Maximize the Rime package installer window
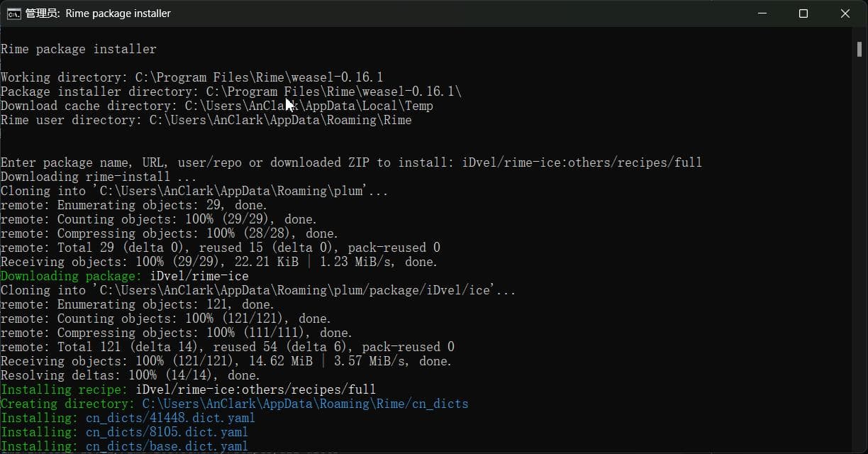868x454 pixels. pyautogui.click(x=803, y=13)
